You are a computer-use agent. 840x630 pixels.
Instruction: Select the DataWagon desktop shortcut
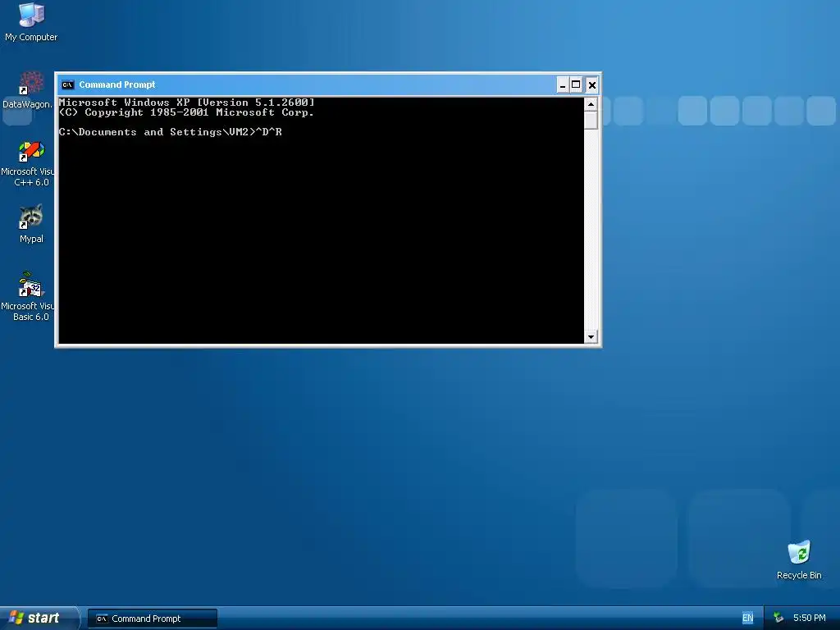27,90
